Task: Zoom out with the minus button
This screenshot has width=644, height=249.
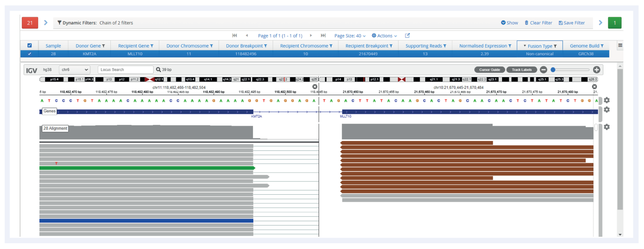Action: 544,70
